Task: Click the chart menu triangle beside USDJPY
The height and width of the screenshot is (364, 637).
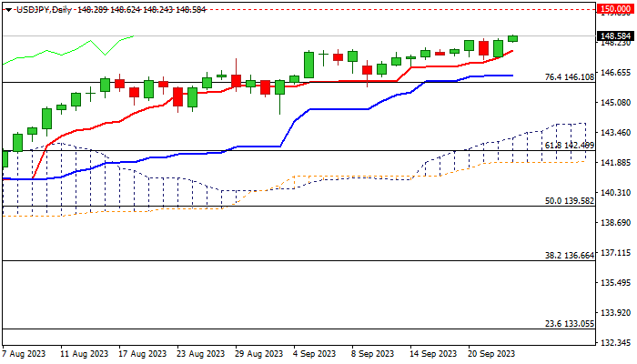Action: [x=8, y=10]
